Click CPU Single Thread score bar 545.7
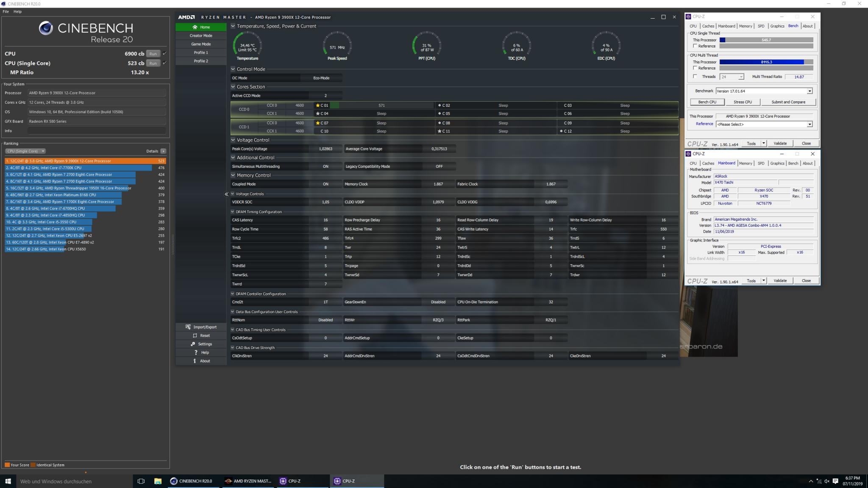The width and height of the screenshot is (868, 488). pos(766,40)
